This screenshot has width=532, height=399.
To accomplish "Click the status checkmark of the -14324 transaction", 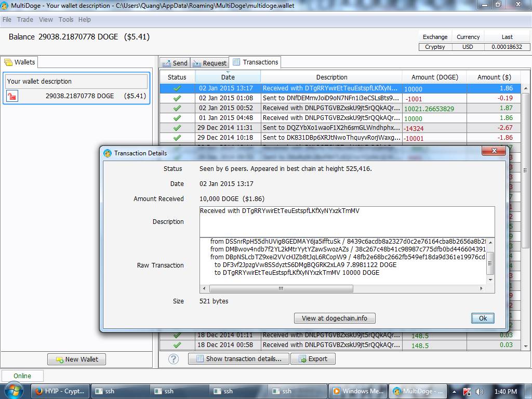I will pos(177,128).
